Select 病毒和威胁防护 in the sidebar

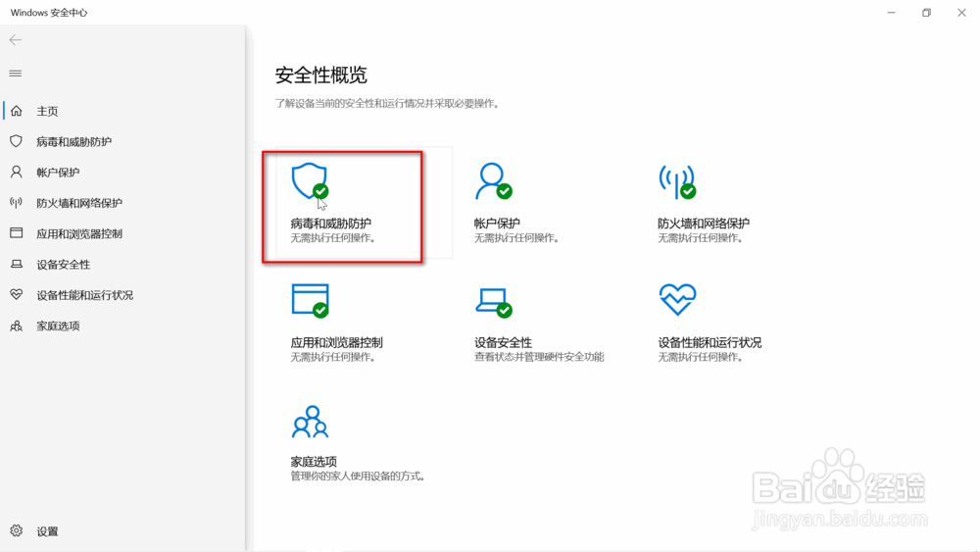point(73,142)
